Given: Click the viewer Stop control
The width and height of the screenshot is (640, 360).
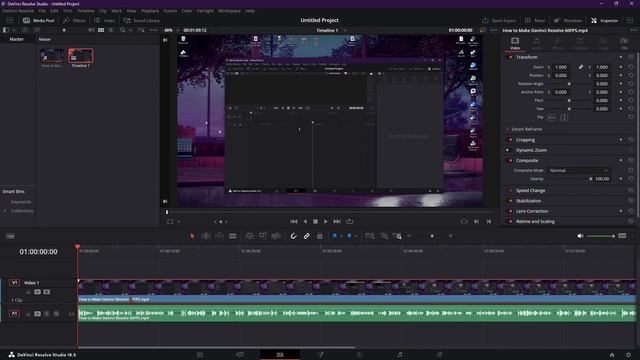Looking at the screenshot, I should (315, 222).
